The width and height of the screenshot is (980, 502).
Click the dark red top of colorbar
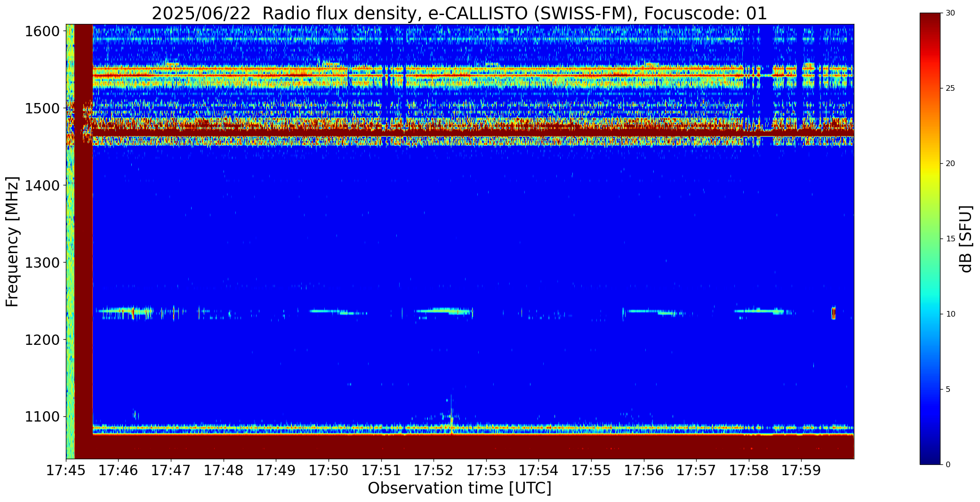(x=931, y=21)
